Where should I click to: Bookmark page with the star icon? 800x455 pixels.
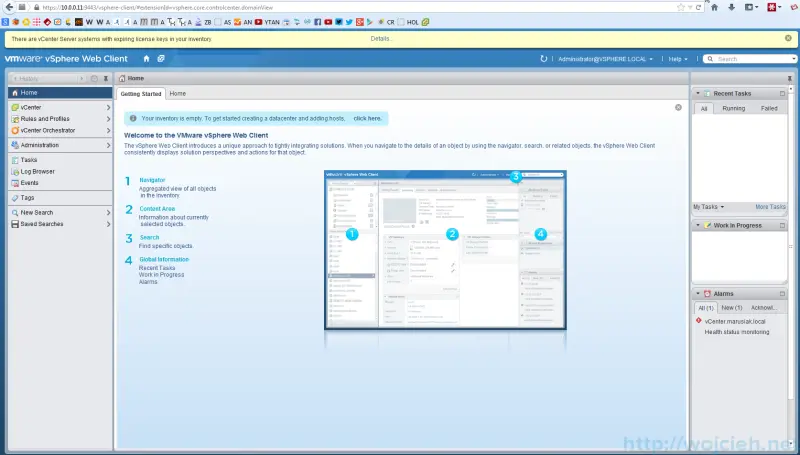681,7
